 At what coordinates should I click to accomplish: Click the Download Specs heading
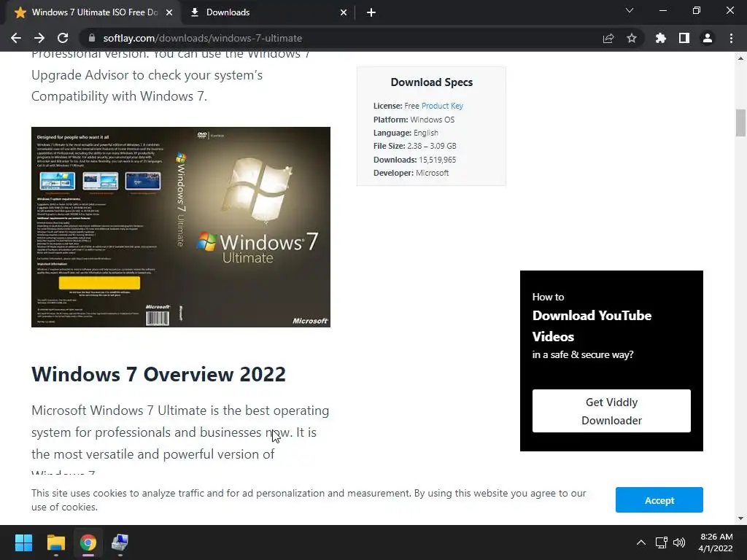[432, 82]
